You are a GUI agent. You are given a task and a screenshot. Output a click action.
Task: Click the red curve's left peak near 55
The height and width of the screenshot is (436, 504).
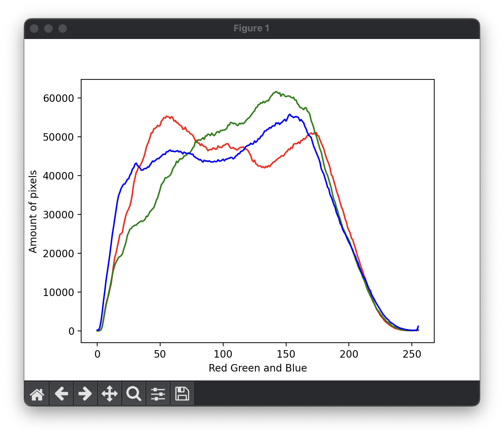point(167,116)
